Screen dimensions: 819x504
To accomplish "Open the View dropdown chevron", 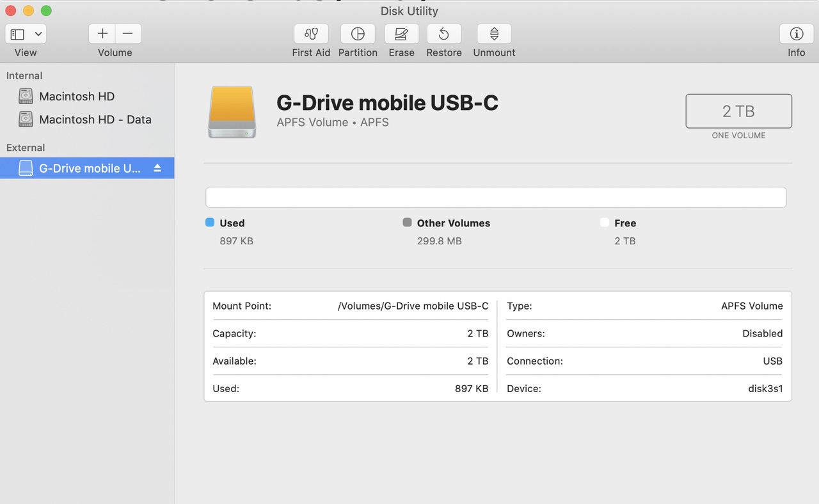I will (x=38, y=34).
